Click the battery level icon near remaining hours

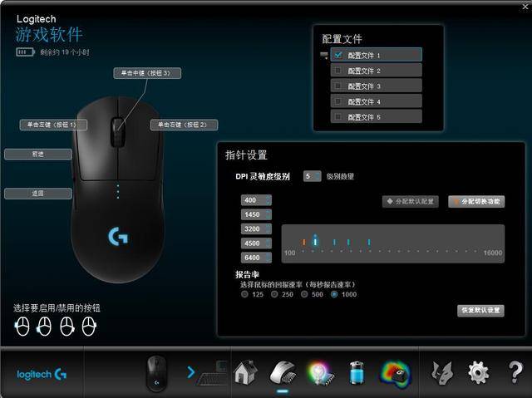pos(25,52)
